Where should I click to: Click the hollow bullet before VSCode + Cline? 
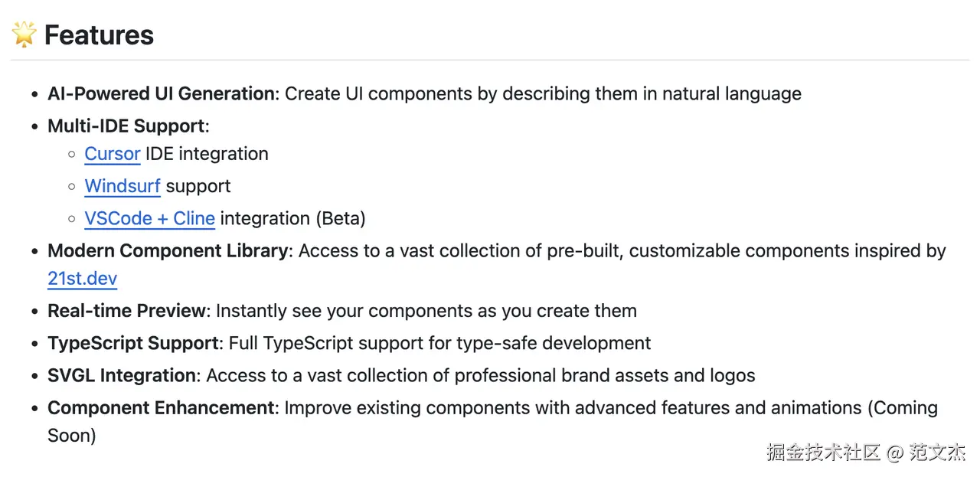click(71, 219)
